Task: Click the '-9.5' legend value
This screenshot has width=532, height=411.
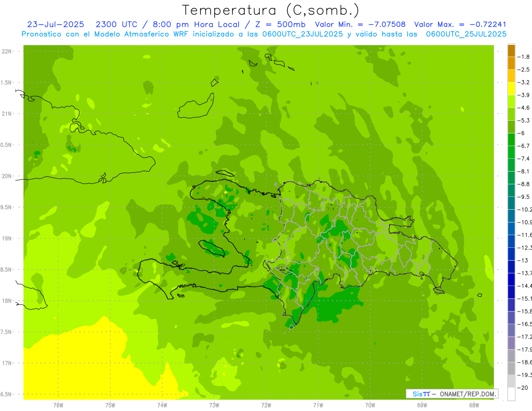Action: [524, 197]
